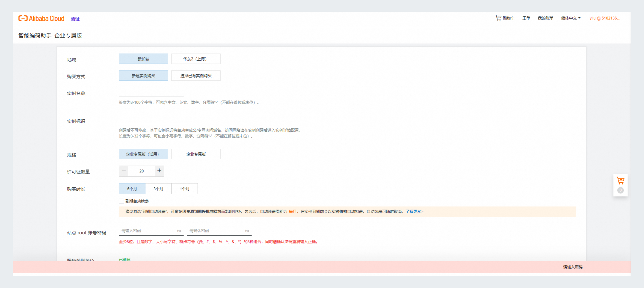Click the Alibaba Cloud logo
The height and width of the screenshot is (288, 644).
[41, 19]
